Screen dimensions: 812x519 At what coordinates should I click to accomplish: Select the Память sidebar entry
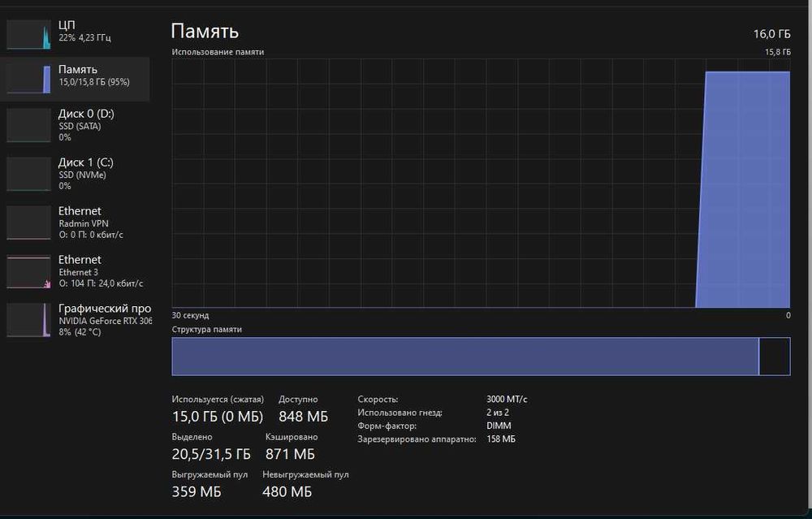[x=75, y=80]
